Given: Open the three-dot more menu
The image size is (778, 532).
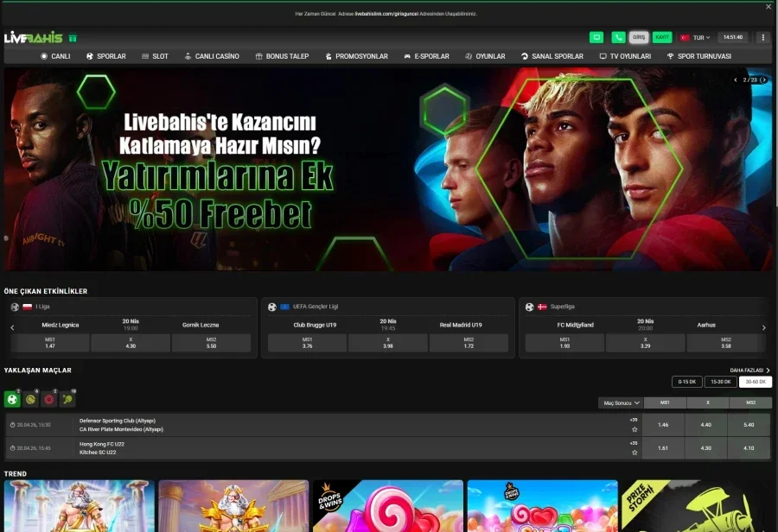Looking at the screenshot, I should pyautogui.click(x=763, y=37).
